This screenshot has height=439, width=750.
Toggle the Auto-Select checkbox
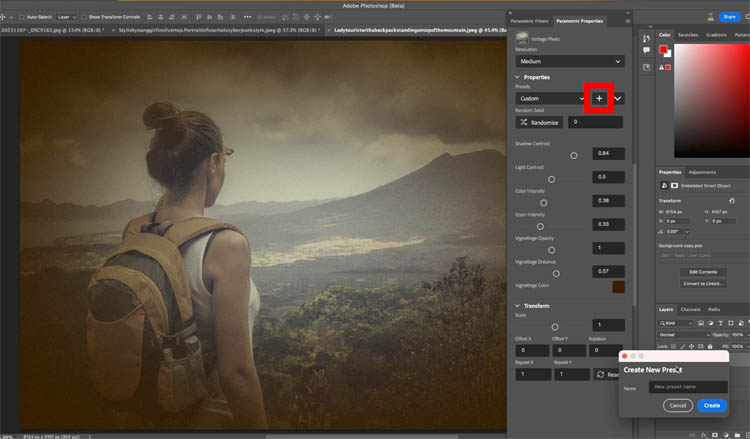(x=22, y=17)
